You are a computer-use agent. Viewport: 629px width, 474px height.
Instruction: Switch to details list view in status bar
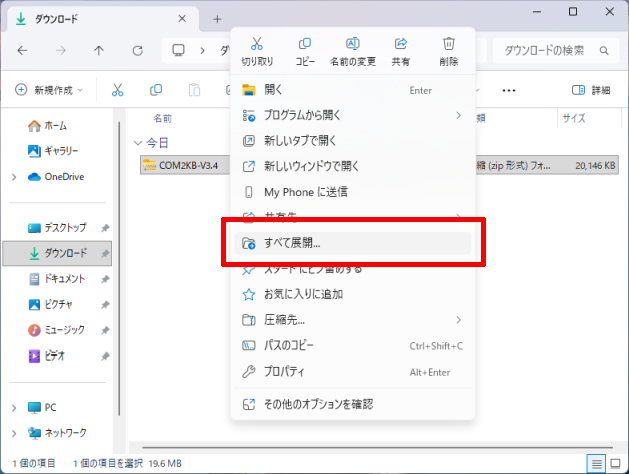[x=596, y=463]
